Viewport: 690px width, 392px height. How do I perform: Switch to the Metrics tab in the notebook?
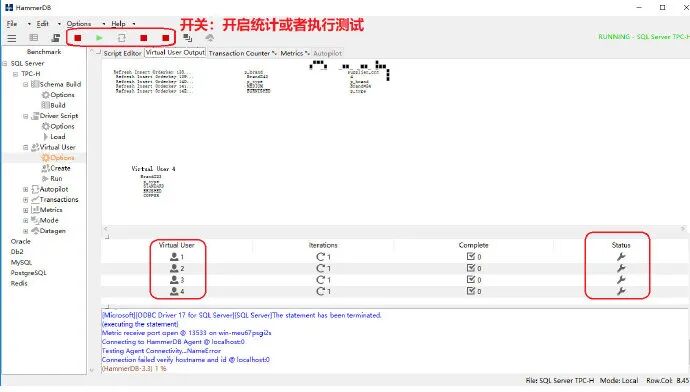(294, 53)
